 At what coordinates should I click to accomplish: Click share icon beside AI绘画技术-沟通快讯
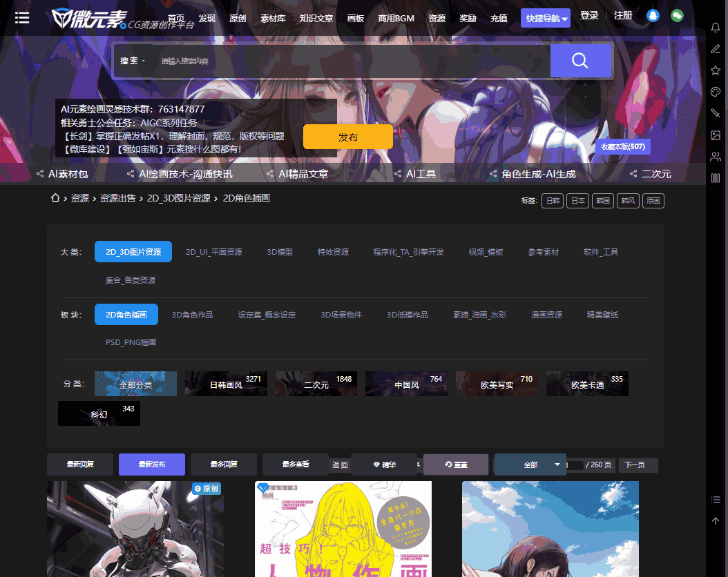pyautogui.click(x=131, y=174)
